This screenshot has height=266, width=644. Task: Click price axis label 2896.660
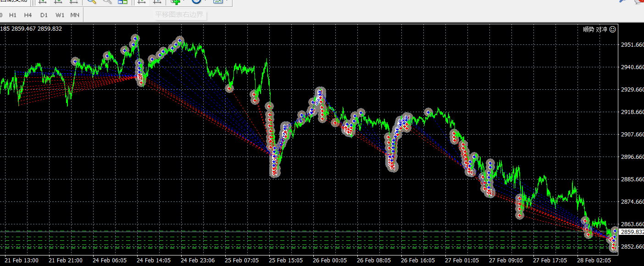(x=632, y=157)
